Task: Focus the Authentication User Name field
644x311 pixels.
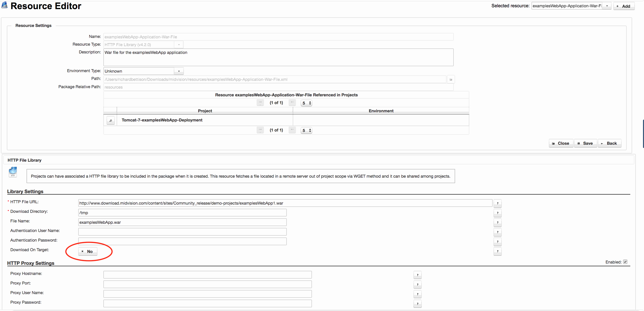Action: [182, 232]
